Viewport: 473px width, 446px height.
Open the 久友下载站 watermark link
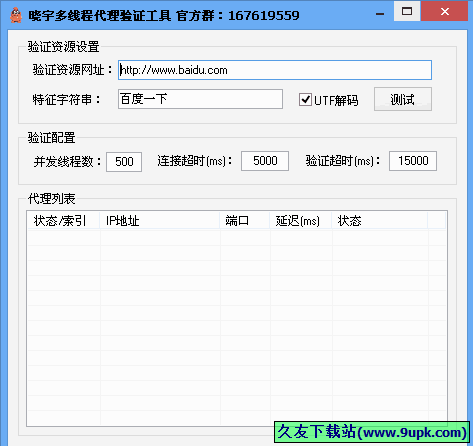[372, 432]
